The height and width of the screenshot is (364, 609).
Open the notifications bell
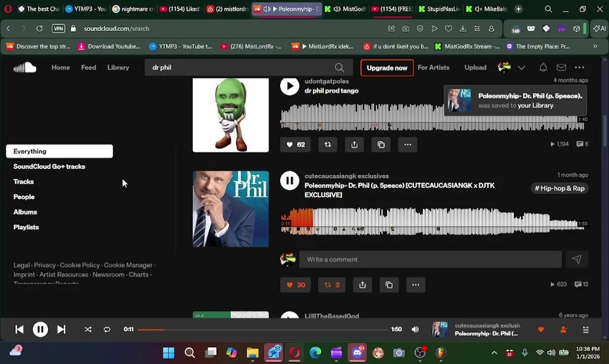pyautogui.click(x=543, y=67)
